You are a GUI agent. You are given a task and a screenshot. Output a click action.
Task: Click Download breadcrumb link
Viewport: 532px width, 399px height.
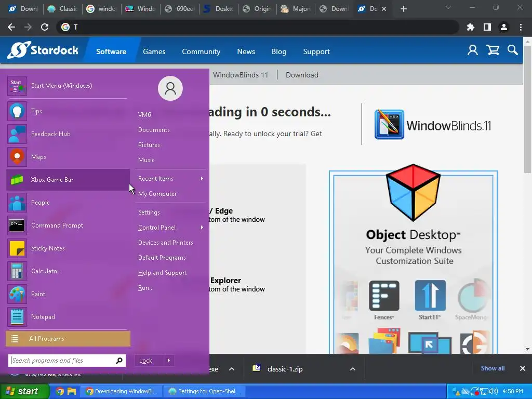pos(302,75)
